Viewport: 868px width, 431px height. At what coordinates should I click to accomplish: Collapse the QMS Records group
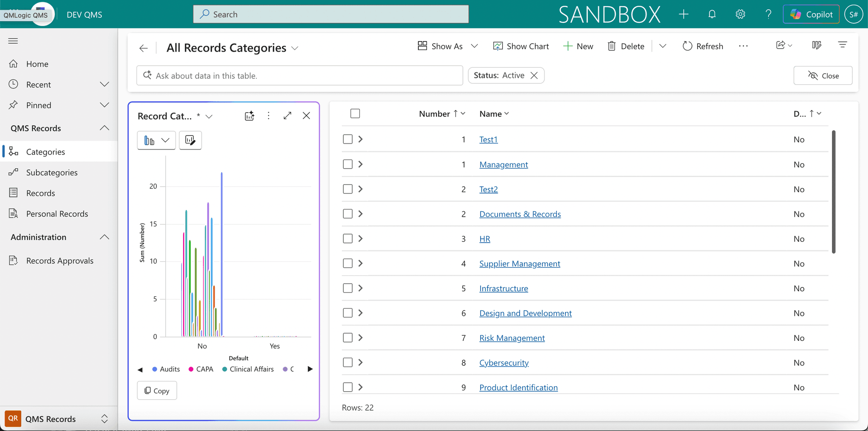point(104,128)
